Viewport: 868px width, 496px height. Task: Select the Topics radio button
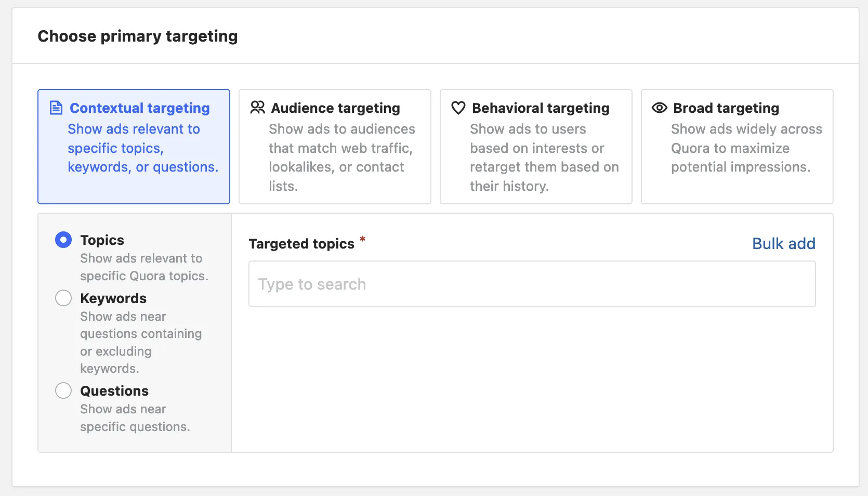coord(63,240)
